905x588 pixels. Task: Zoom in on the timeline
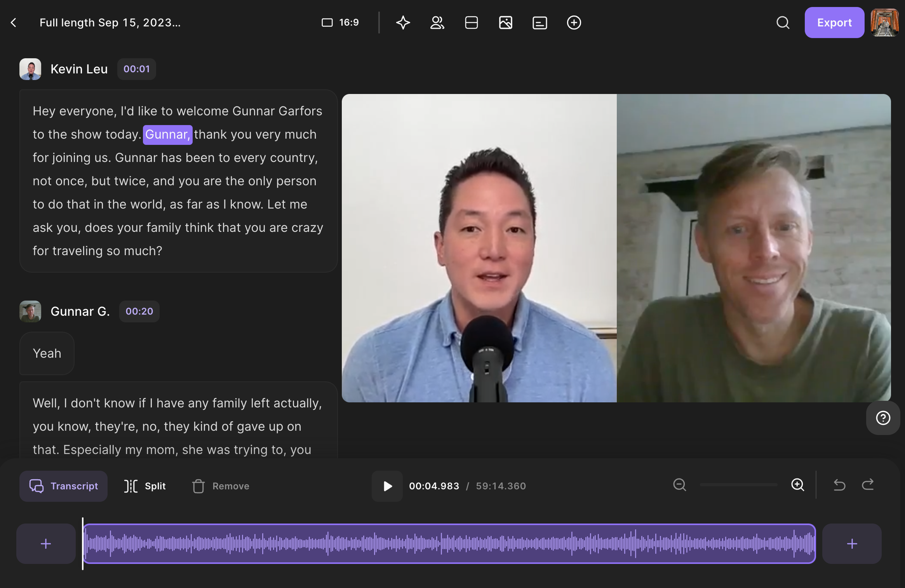pyautogui.click(x=797, y=485)
